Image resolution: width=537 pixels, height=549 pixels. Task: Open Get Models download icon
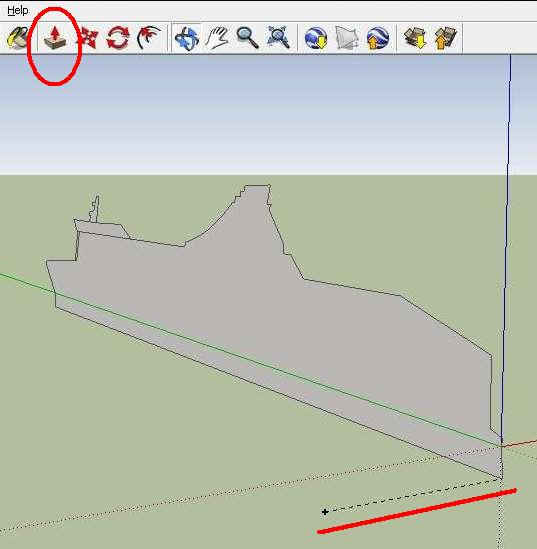pyautogui.click(x=415, y=38)
